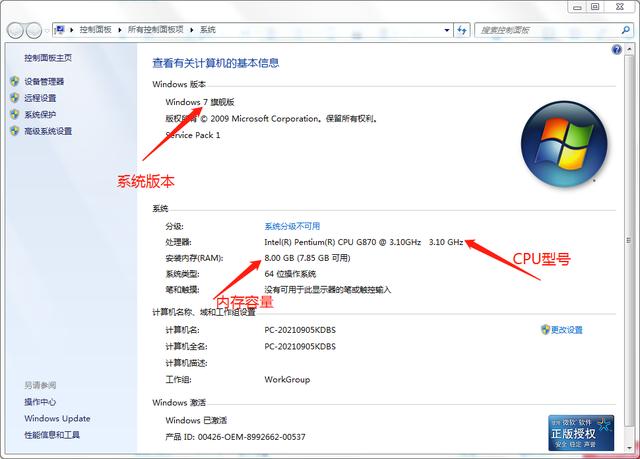The image size is (640, 459).
Task: Click the Windows 7 旗舰版 text
Action: [200, 102]
